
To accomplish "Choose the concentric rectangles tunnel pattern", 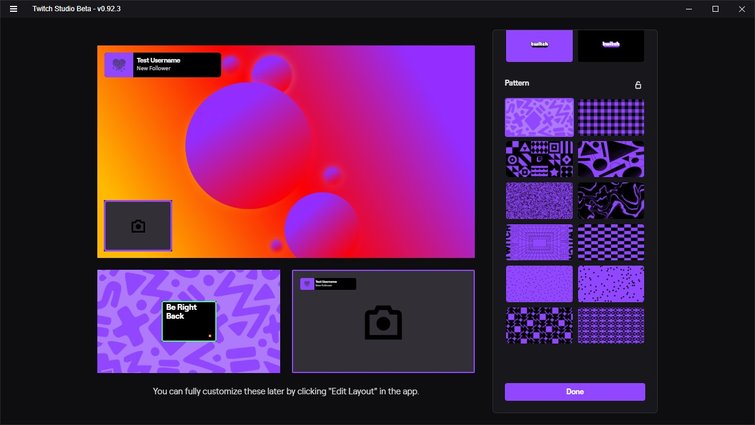I will click(539, 242).
